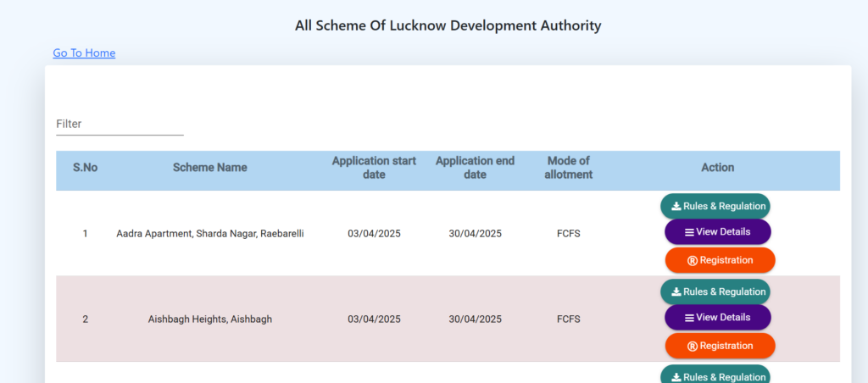The image size is (868, 383).
Task: Download Rules & Regulation for Aishbagh Heights
Action: point(715,291)
